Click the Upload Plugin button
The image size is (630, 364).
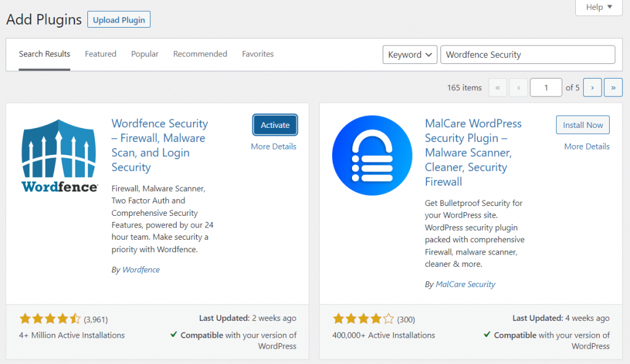(119, 19)
